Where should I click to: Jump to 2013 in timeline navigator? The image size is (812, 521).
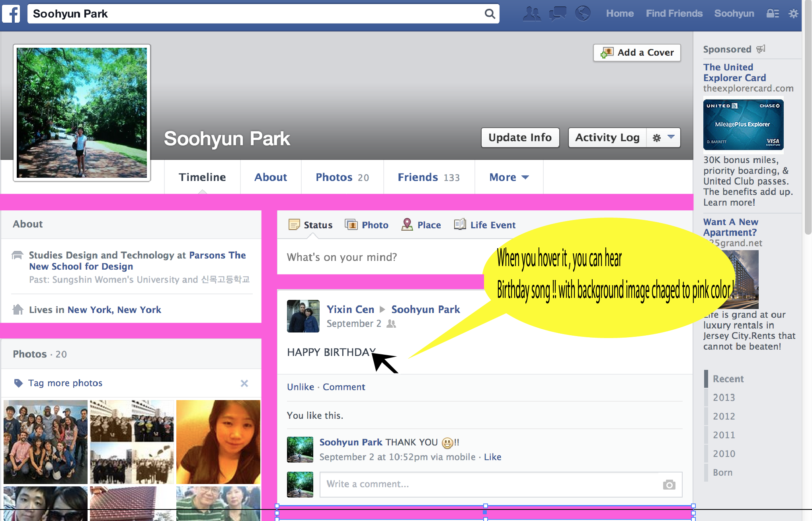click(724, 398)
